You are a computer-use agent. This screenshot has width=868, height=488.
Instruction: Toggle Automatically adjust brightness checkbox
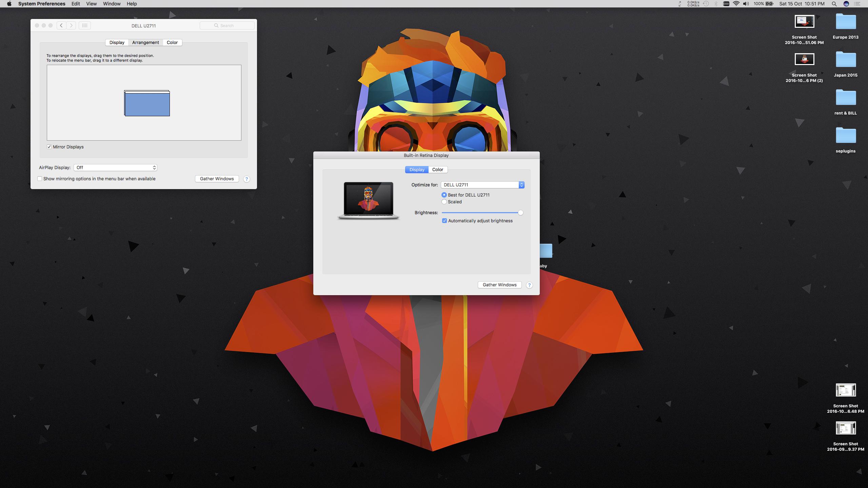pos(445,221)
